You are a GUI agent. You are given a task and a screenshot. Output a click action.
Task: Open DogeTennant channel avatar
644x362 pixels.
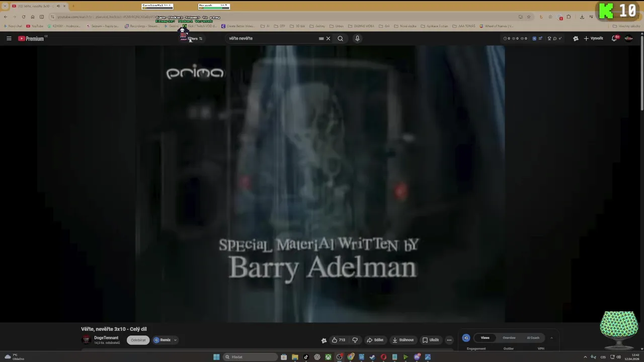click(x=86, y=340)
